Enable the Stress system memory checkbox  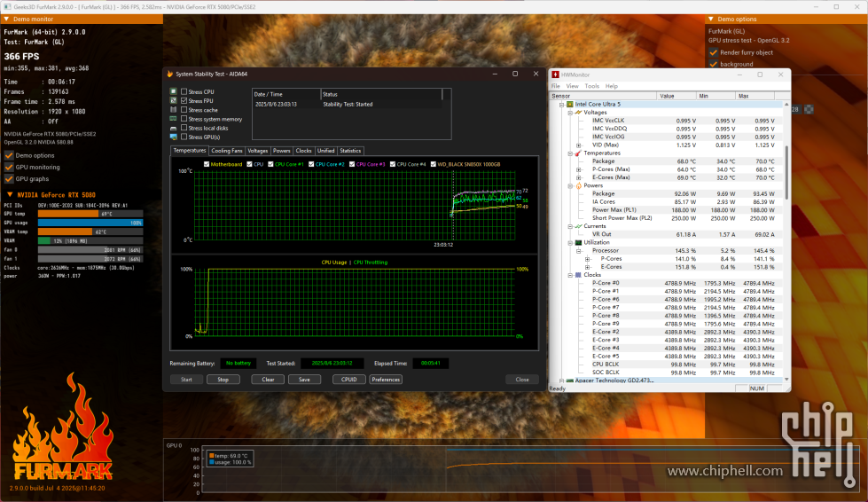pyautogui.click(x=184, y=119)
